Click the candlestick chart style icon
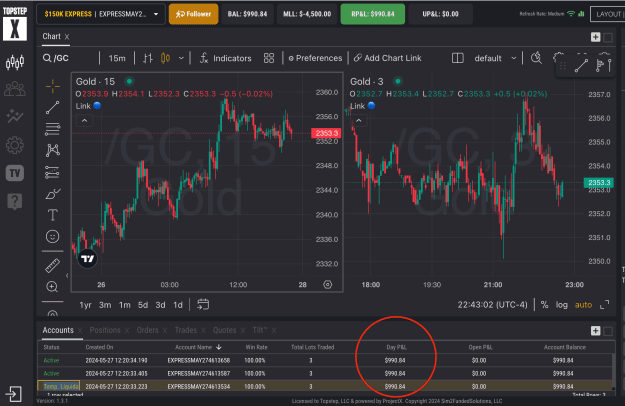This screenshot has width=625, height=406. pos(165,58)
